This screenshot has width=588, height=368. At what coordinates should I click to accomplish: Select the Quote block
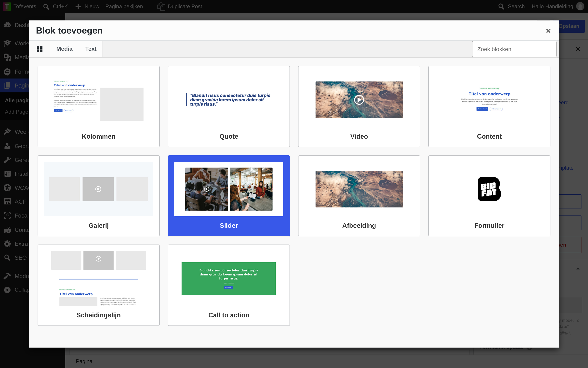coord(229,106)
